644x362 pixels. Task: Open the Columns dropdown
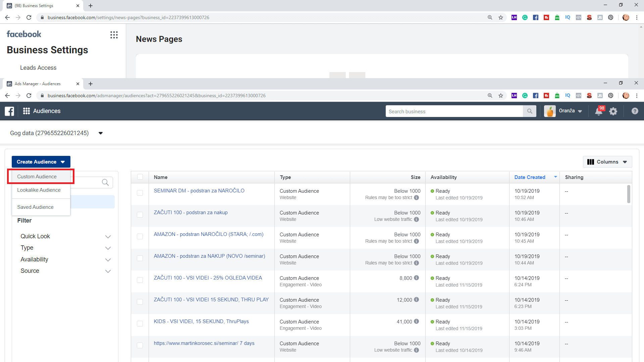click(x=607, y=162)
